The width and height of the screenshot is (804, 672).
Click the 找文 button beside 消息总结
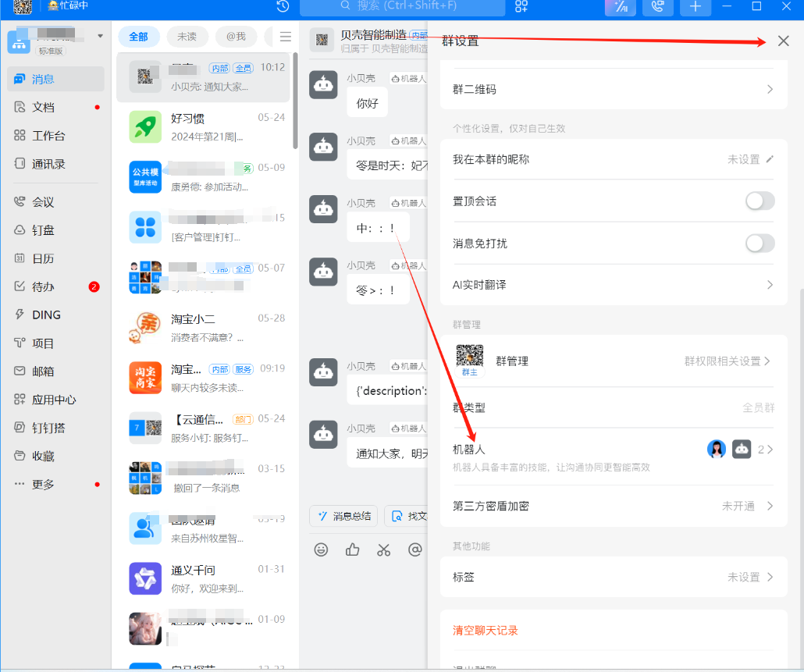(406, 516)
